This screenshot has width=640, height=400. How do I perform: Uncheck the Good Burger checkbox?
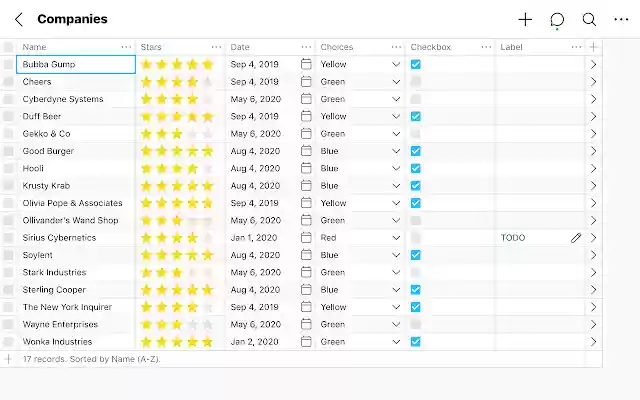[x=416, y=151]
